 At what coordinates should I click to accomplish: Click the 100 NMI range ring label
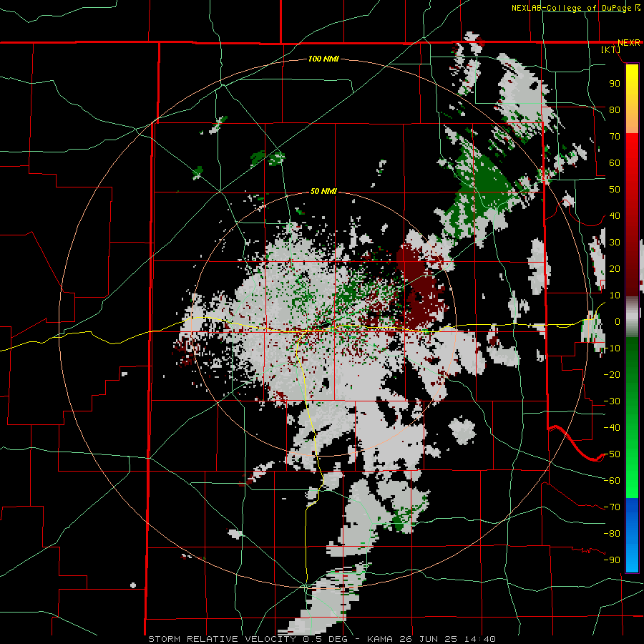pyautogui.click(x=323, y=59)
